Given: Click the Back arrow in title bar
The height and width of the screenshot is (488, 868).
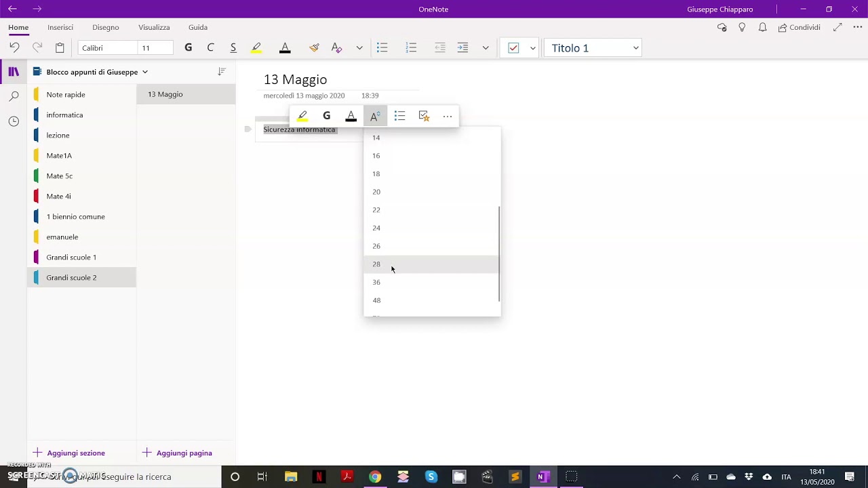Looking at the screenshot, I should pyautogui.click(x=12, y=9).
